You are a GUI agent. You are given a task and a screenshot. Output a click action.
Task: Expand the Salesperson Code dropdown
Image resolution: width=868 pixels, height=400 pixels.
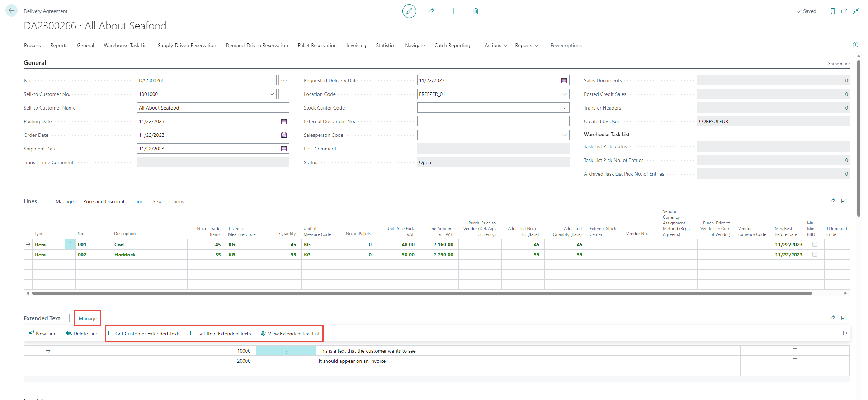pos(564,135)
